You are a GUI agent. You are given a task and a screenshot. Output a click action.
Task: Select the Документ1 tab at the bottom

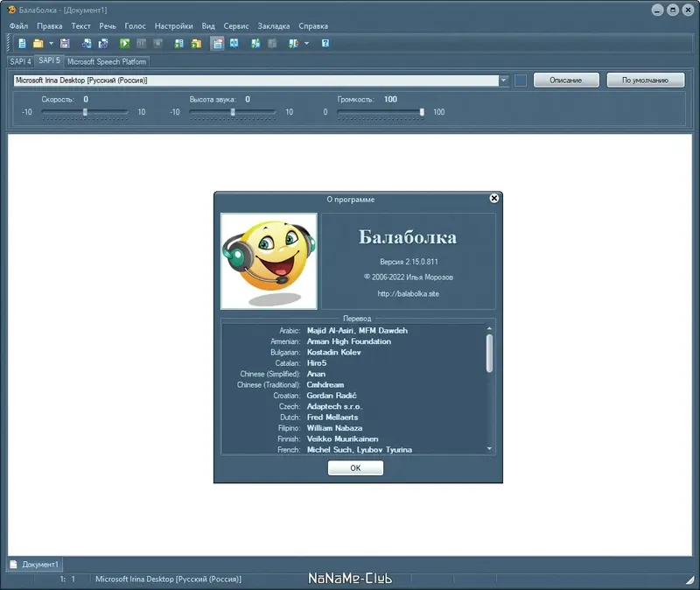(34, 565)
